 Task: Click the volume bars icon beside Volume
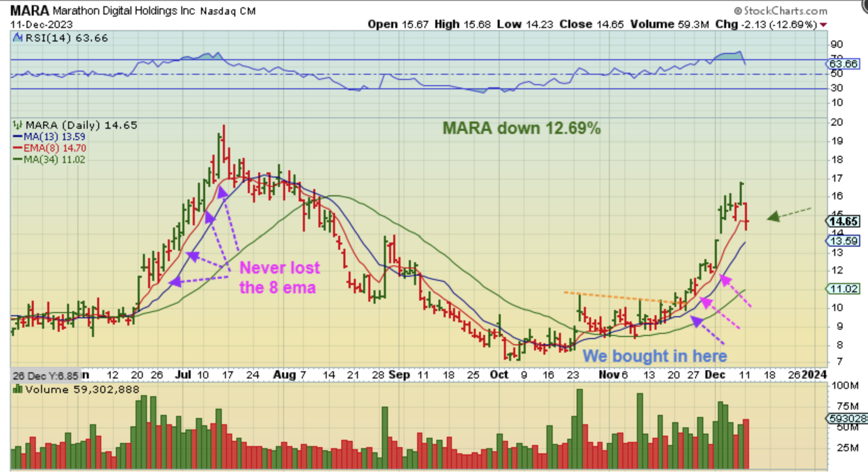tap(18, 389)
